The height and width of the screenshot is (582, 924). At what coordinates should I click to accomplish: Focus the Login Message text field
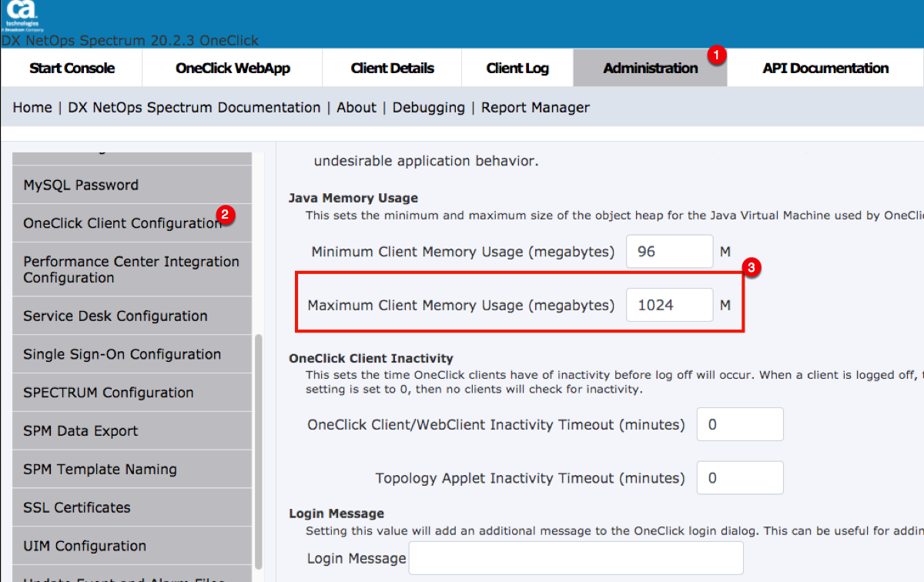point(575,559)
